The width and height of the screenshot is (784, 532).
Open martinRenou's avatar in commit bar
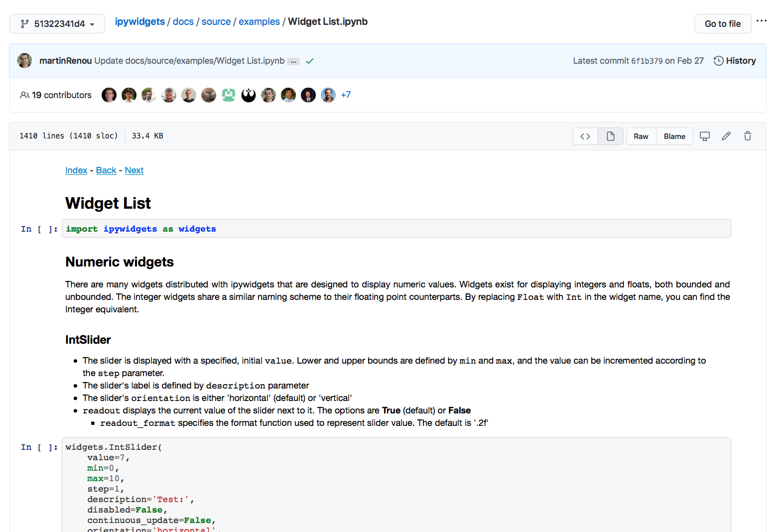click(24, 60)
